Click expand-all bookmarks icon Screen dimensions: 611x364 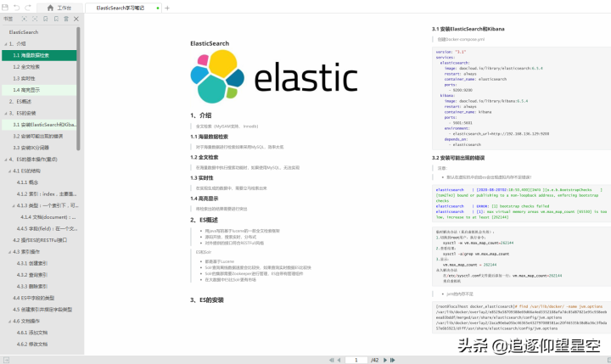point(24,19)
